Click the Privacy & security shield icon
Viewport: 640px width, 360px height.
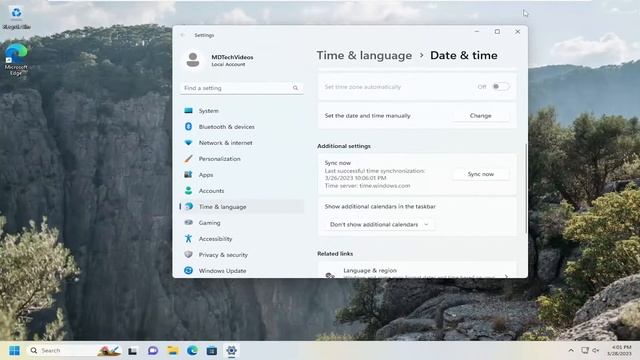coord(189,254)
